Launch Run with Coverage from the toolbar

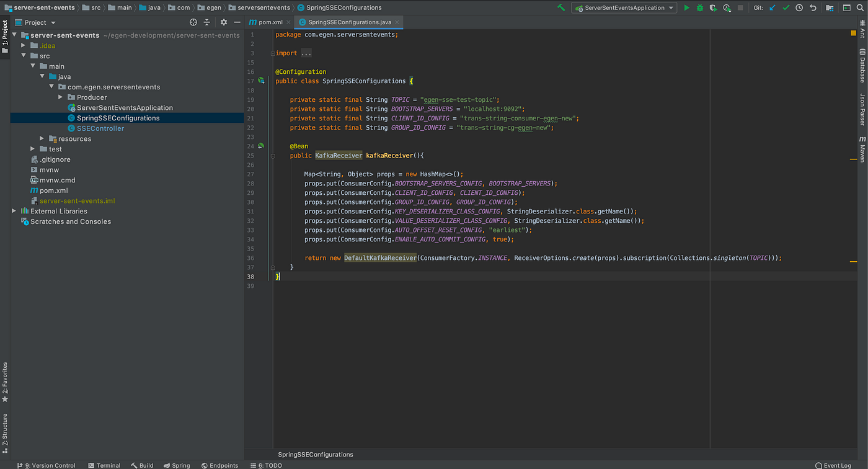[713, 7]
